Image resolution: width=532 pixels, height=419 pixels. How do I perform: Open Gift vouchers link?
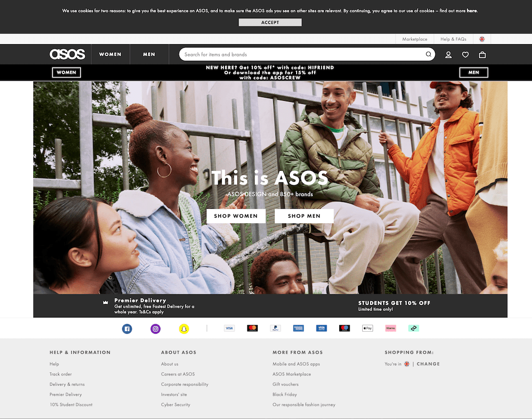point(286,384)
